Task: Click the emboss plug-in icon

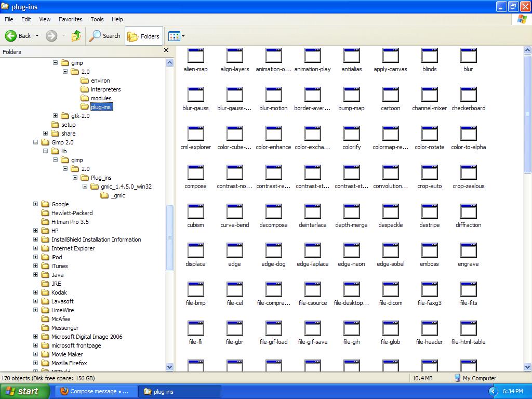Action: [430, 250]
